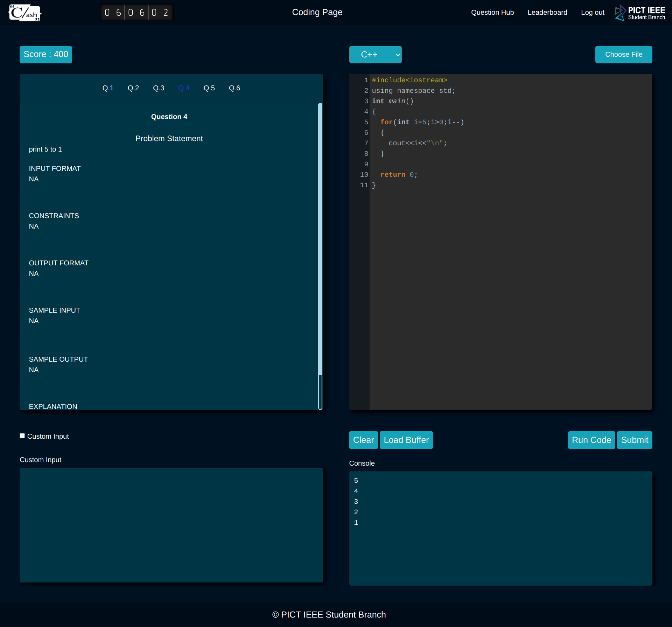Click the 'INPUT FORMAT' label
The height and width of the screenshot is (627, 672).
55,169
